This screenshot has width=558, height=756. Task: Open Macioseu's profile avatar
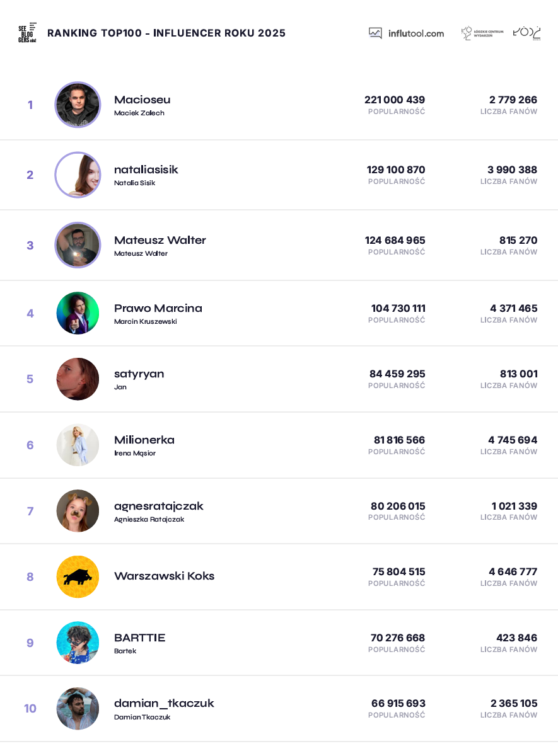(78, 105)
